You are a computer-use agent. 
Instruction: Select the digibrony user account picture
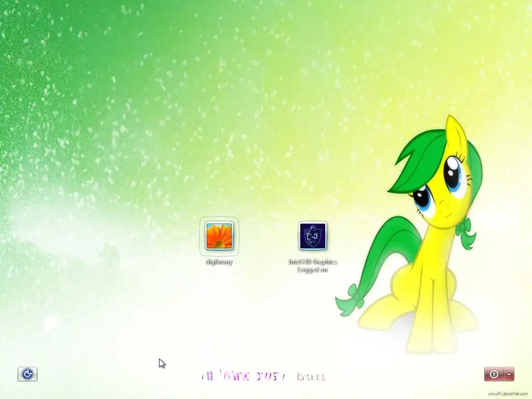click(x=219, y=236)
